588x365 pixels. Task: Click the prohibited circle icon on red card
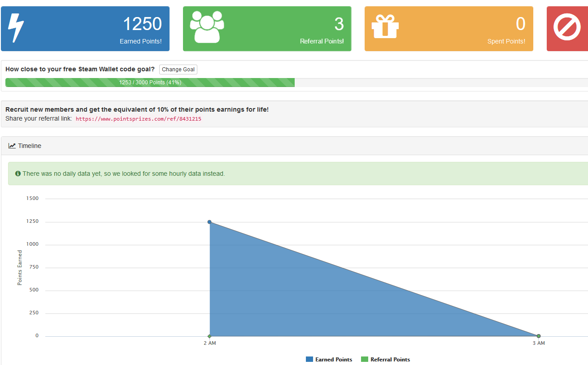pyautogui.click(x=567, y=28)
